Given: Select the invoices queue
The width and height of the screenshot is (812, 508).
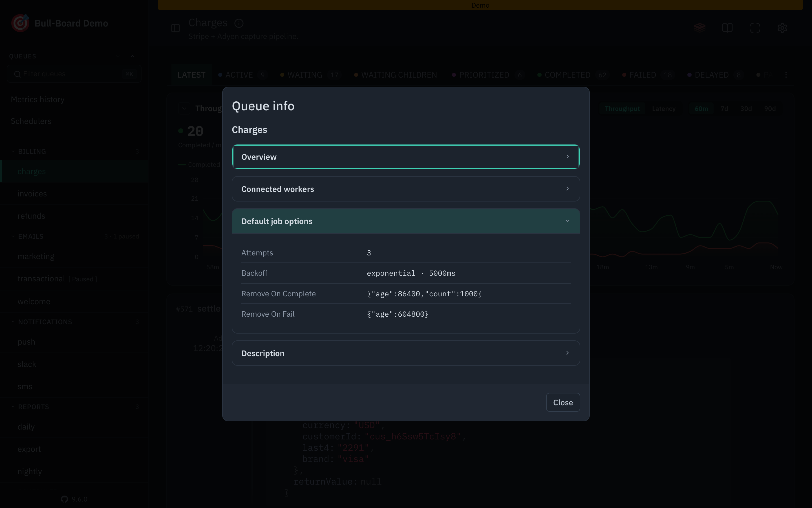Looking at the screenshot, I should click(x=74, y=194).
